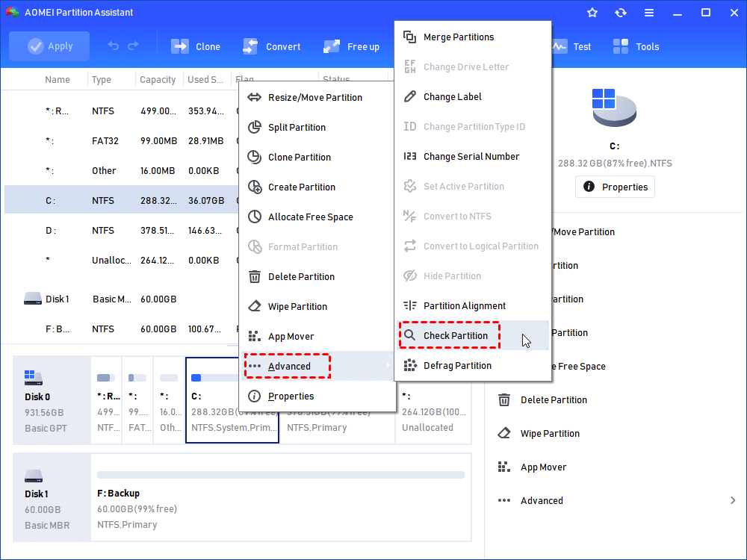This screenshot has height=560, width=747.
Task: Click Merge Partitions in the submenu
Action: (458, 37)
